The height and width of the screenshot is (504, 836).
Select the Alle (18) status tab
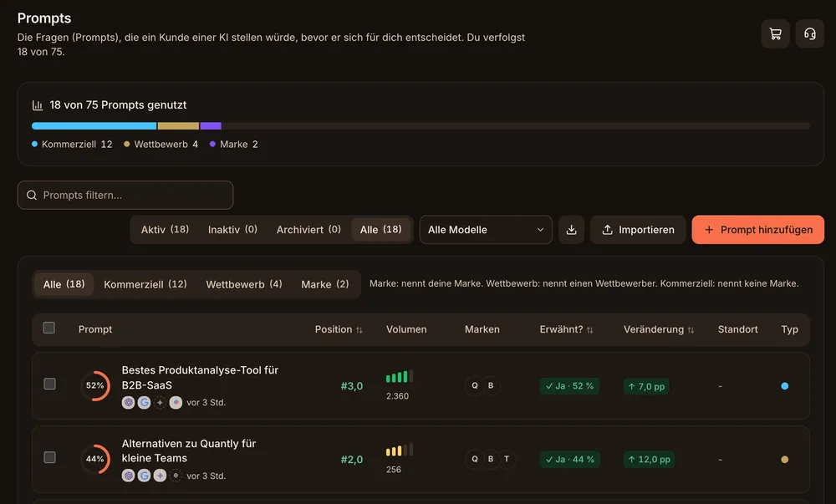380,230
